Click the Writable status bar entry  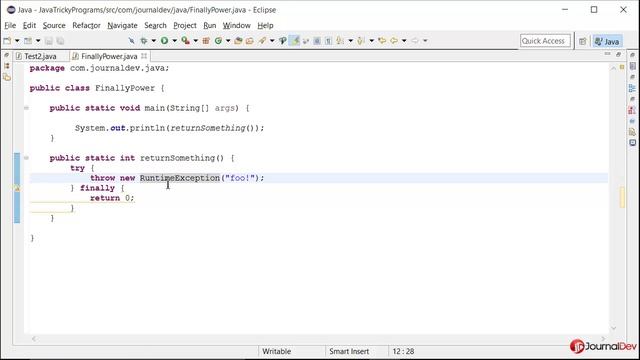coord(277,351)
